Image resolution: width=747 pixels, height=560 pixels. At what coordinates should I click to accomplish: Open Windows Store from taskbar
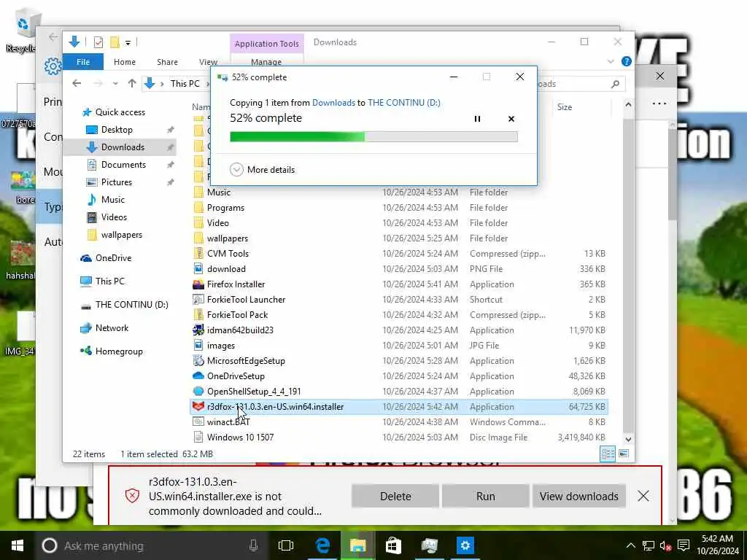[x=393, y=545]
